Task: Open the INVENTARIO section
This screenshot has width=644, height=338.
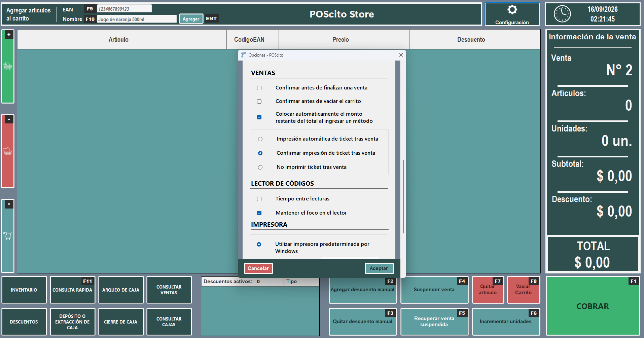Action: point(24,290)
